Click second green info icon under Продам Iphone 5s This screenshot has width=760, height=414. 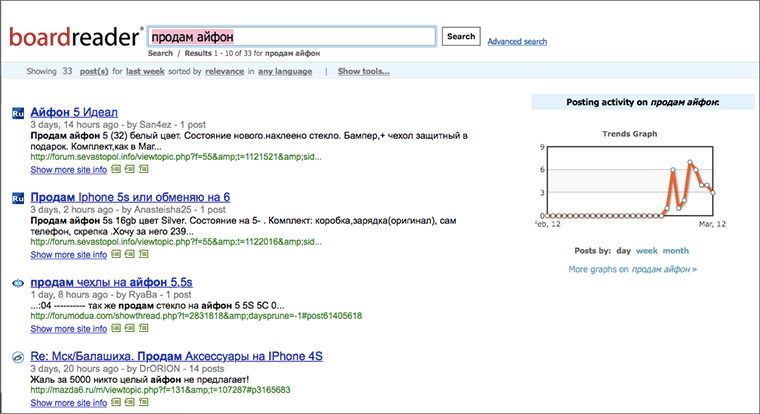click(129, 254)
